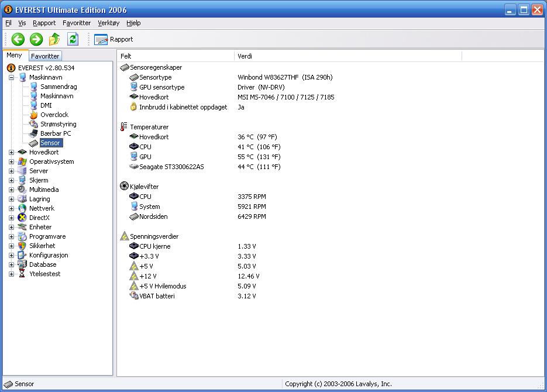Image resolution: width=547 pixels, height=392 pixels.
Task: Click the Skjerm display icon
Action: coord(22,180)
